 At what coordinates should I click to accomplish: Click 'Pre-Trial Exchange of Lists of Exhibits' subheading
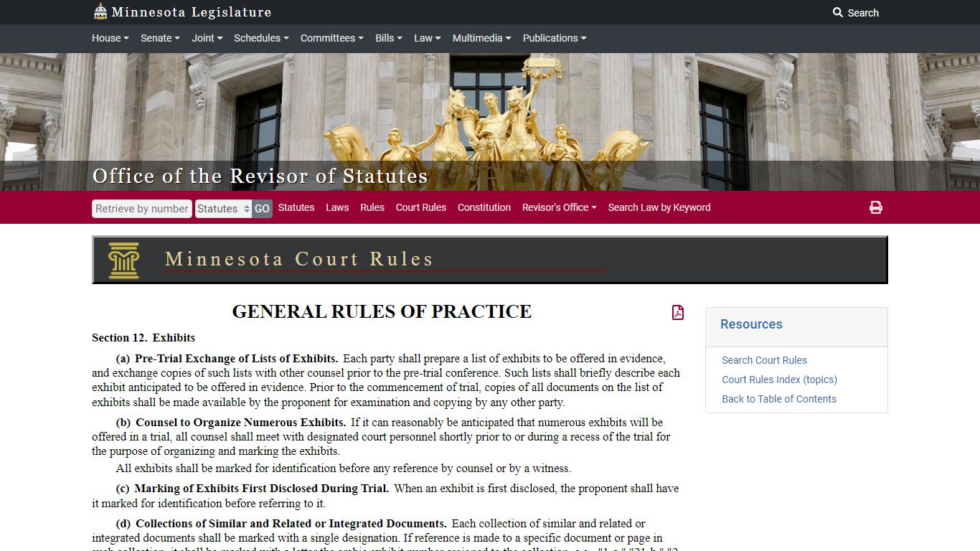tap(236, 359)
